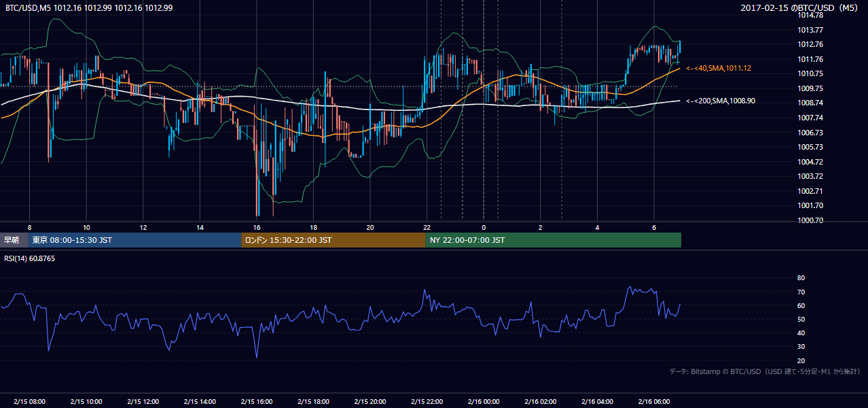Click price axis value 1011.76
This screenshot has height=408, width=868.
point(812,59)
